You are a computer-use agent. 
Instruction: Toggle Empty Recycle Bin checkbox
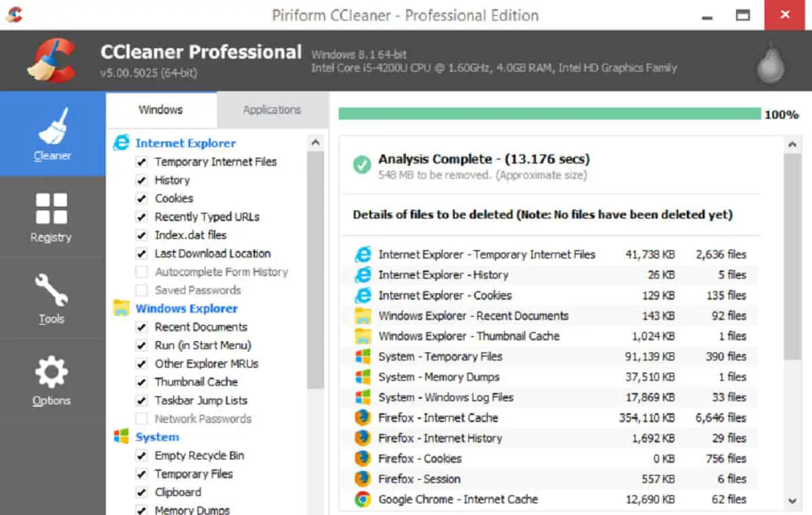click(141, 455)
